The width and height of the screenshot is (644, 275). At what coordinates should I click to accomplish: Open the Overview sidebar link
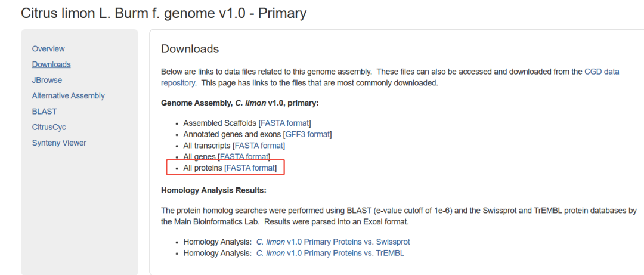(x=48, y=48)
